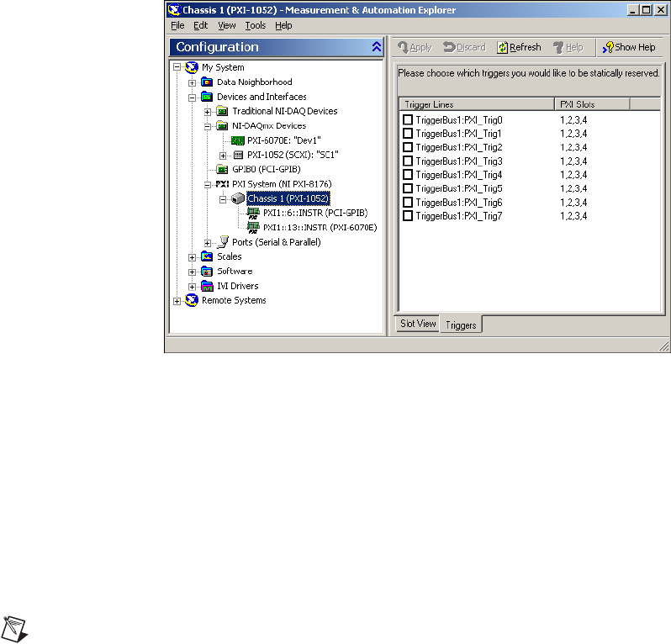Viewport: 671px width, 644px height.
Task: Click the PXI1::13::INSTR card icon
Action: click(253, 228)
